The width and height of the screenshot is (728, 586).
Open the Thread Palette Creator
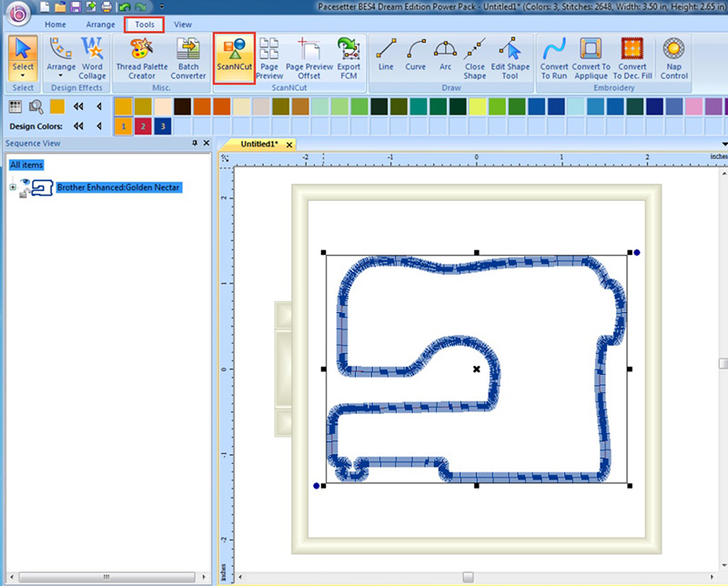click(142, 58)
